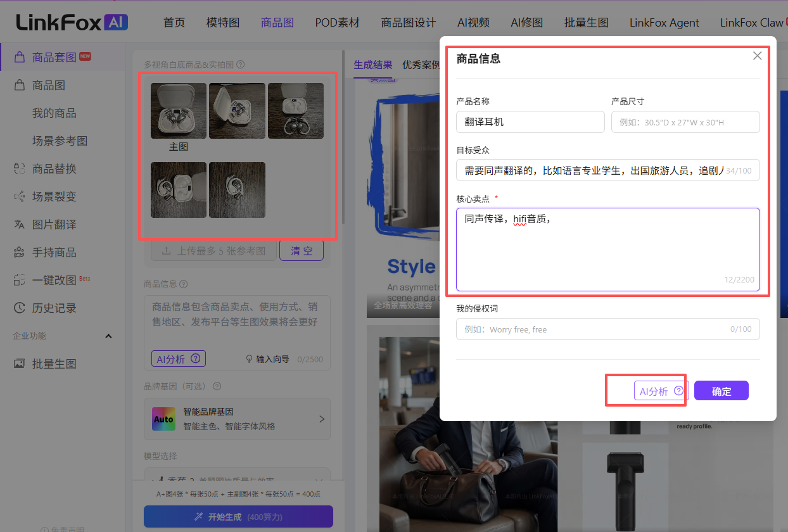This screenshot has width=788, height=532.
Task: Click the help icon next to 品牌基因
Action: (x=217, y=386)
